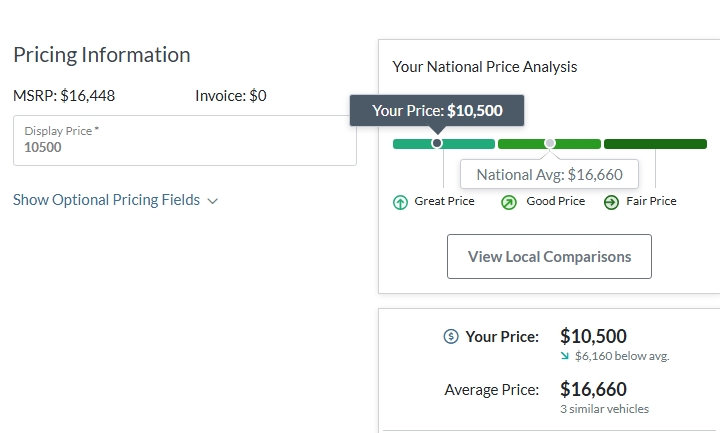Click the Great Price legend label
Screen dimensions: 720x433
[x=444, y=201]
